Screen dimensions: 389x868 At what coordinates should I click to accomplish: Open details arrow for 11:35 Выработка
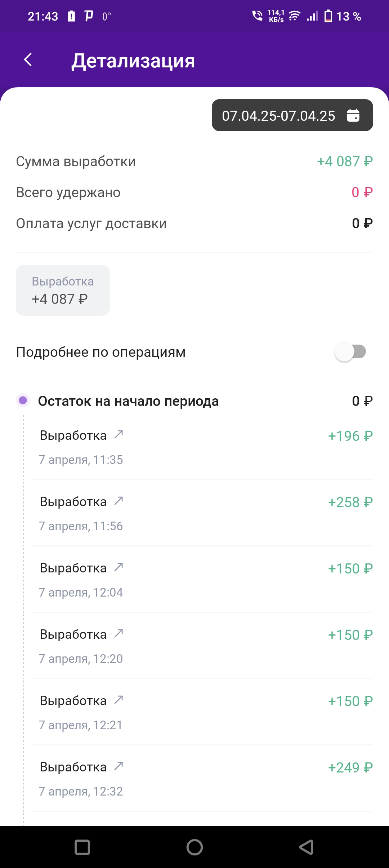(119, 435)
